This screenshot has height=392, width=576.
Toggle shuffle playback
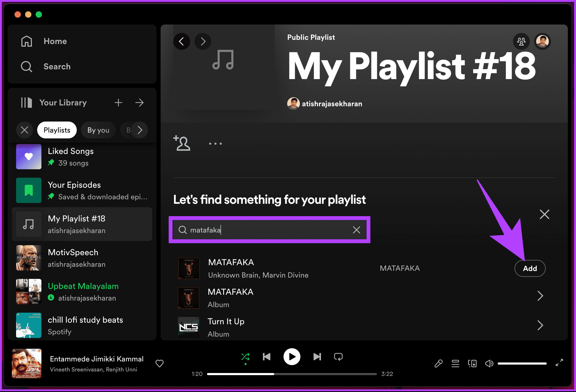[245, 357]
